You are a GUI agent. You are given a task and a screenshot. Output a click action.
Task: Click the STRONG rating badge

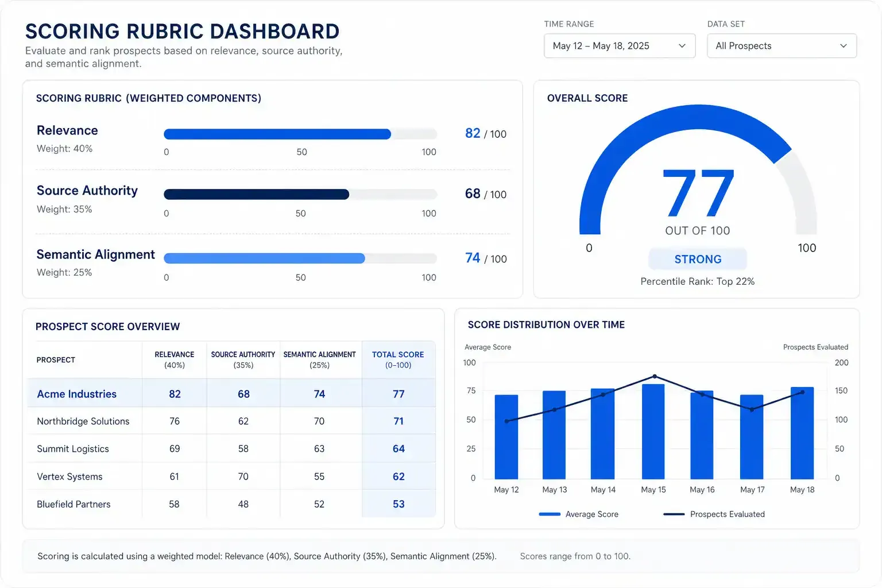[698, 259]
